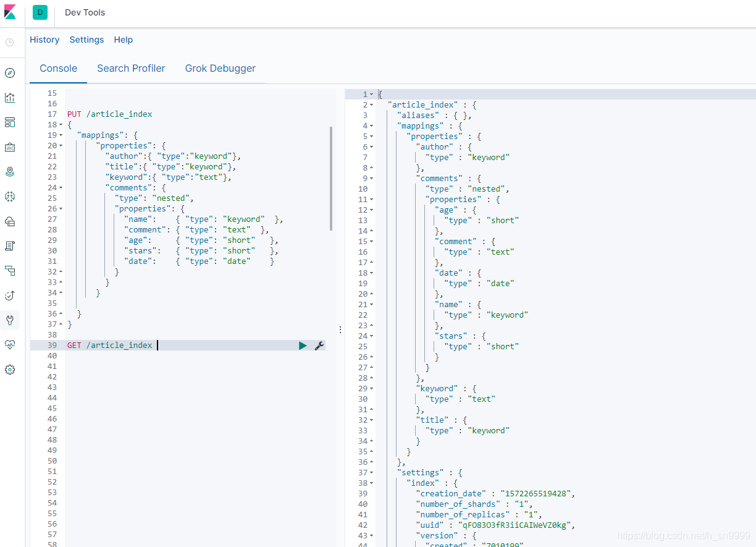Open the Canvas app from the sidebar
Image resolution: width=756 pixels, height=547 pixels.
9,147
